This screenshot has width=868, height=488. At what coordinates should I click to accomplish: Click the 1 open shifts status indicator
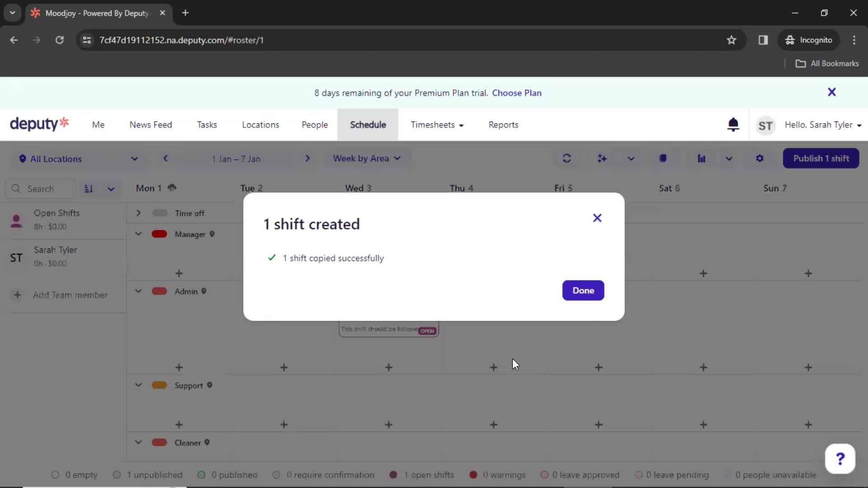[x=423, y=474]
